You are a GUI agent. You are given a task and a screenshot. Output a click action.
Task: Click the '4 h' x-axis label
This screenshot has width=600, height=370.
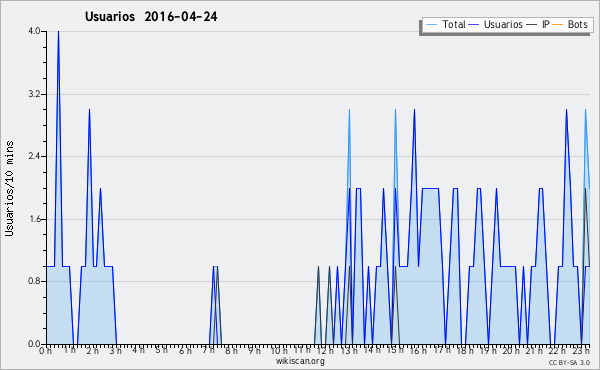[139, 350]
